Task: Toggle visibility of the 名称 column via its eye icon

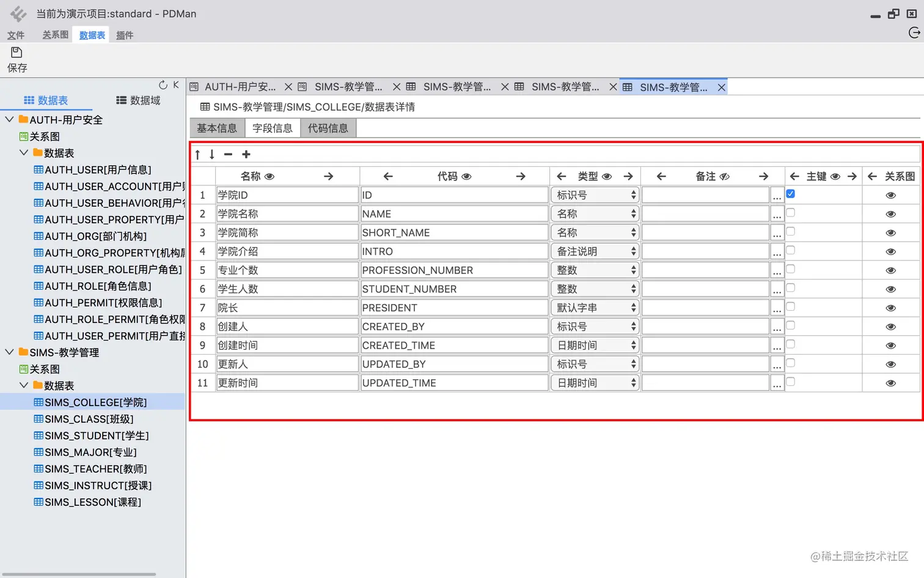Action: 269,177
